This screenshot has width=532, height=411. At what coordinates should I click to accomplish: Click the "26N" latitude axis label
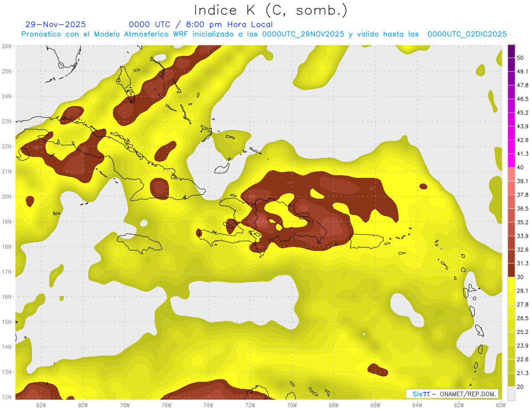pyautogui.click(x=7, y=46)
